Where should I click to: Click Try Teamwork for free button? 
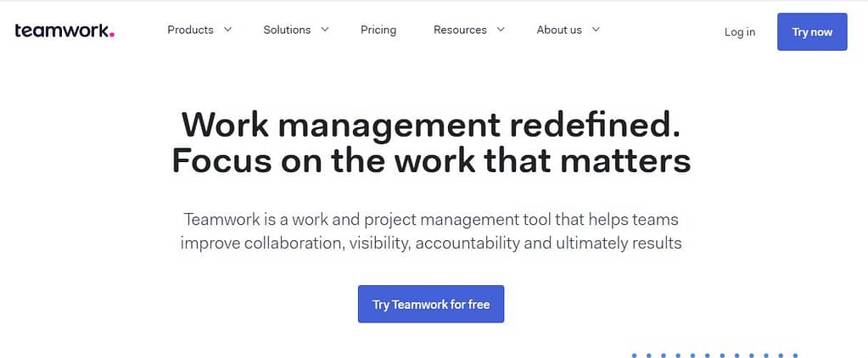(x=431, y=304)
